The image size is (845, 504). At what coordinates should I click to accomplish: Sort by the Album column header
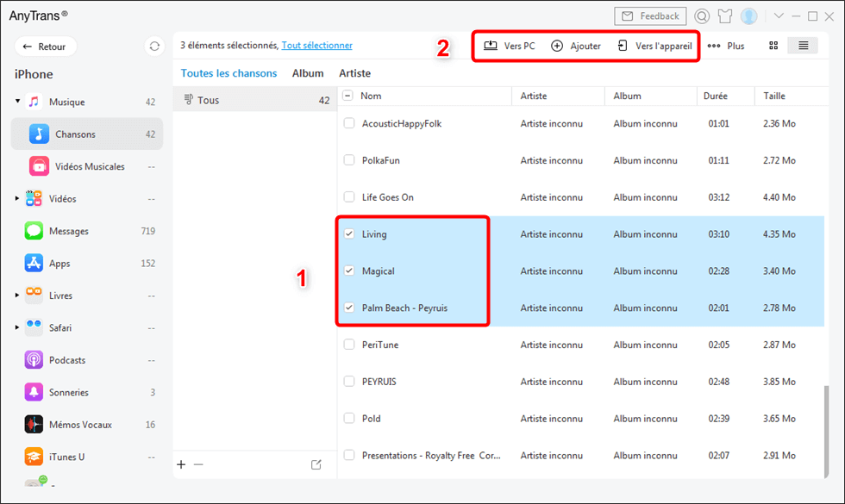628,96
